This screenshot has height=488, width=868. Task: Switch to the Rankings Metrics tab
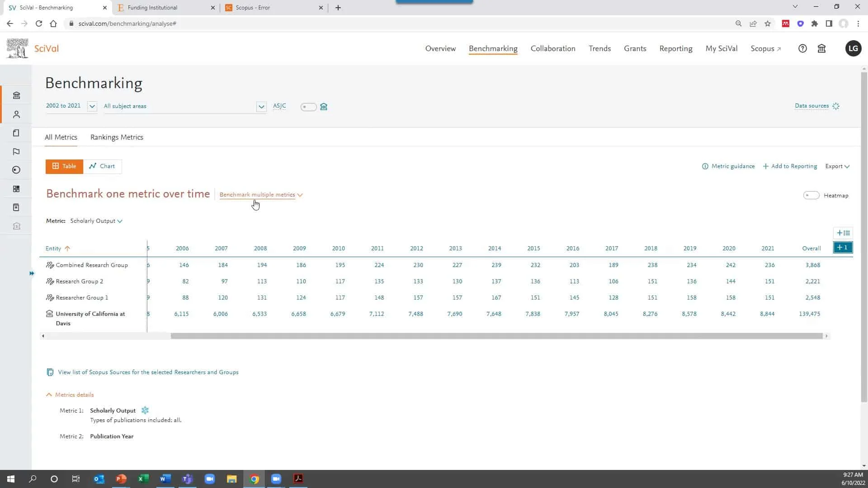click(117, 137)
